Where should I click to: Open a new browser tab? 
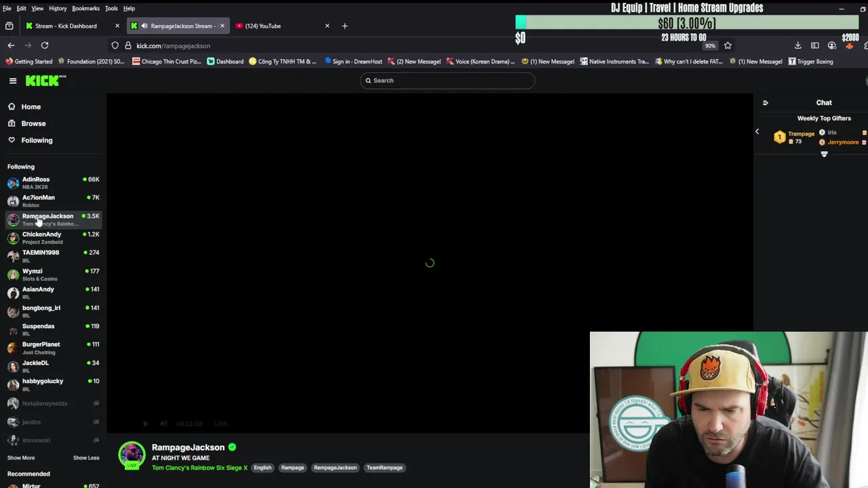[344, 26]
